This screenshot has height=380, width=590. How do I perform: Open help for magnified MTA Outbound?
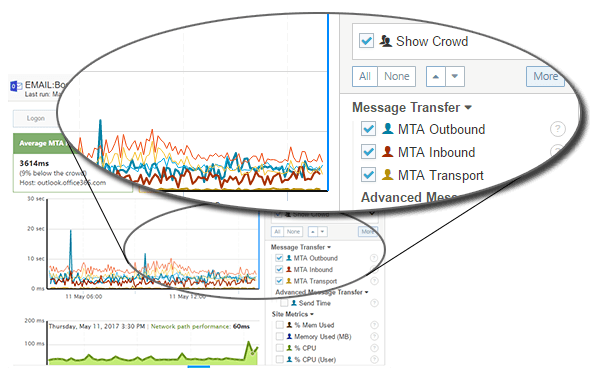coord(557,129)
